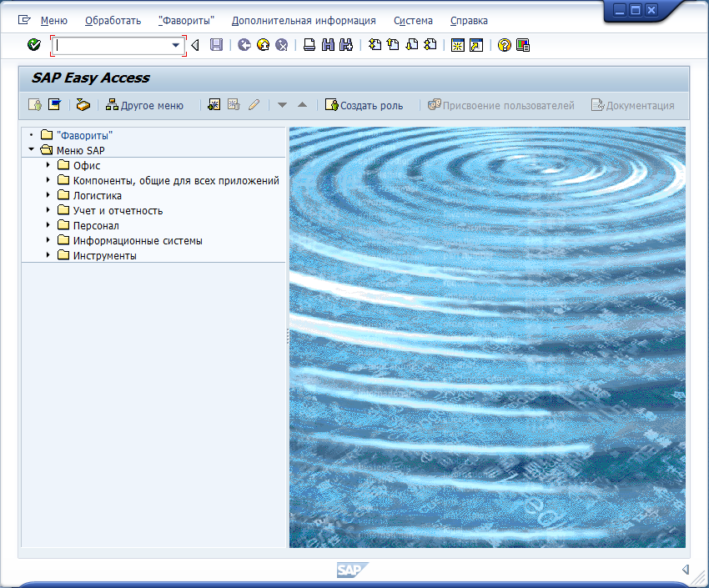Click the yellow Exit arrow icon
The image size is (709, 588).
tap(263, 45)
